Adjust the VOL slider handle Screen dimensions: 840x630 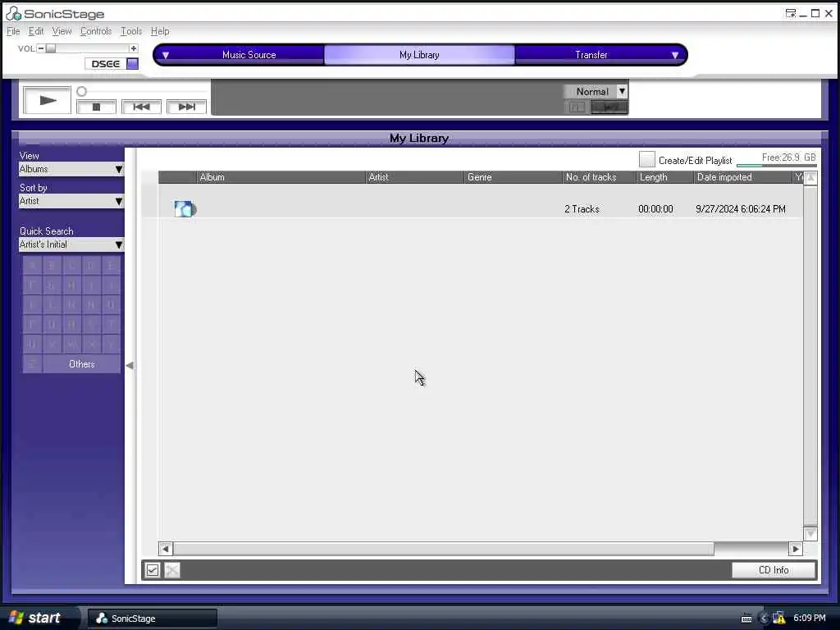click(x=51, y=48)
